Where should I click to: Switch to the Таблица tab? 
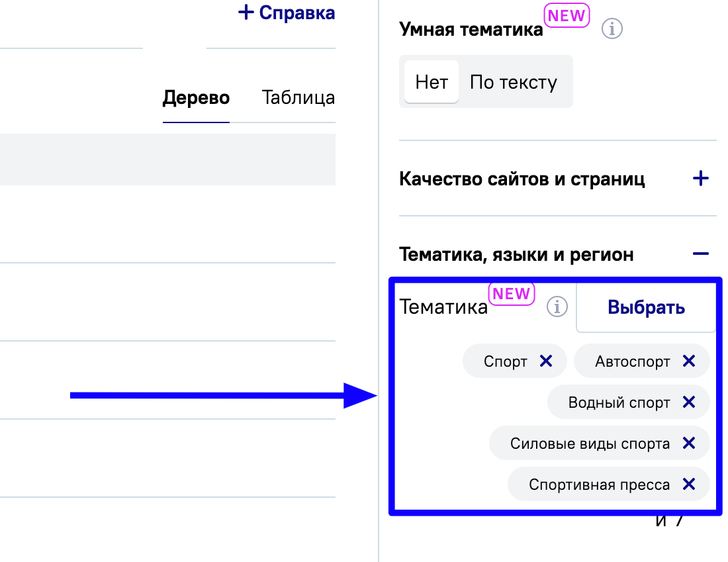tap(298, 99)
